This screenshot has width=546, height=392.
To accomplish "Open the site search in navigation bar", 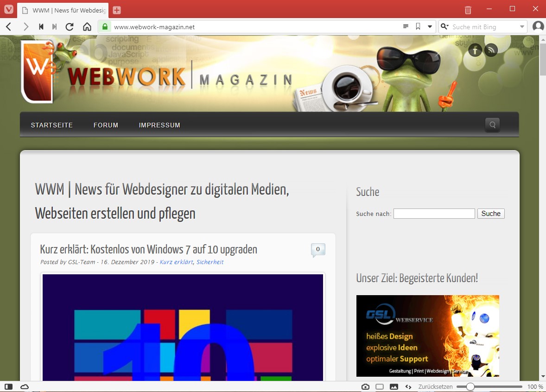I will [492, 125].
